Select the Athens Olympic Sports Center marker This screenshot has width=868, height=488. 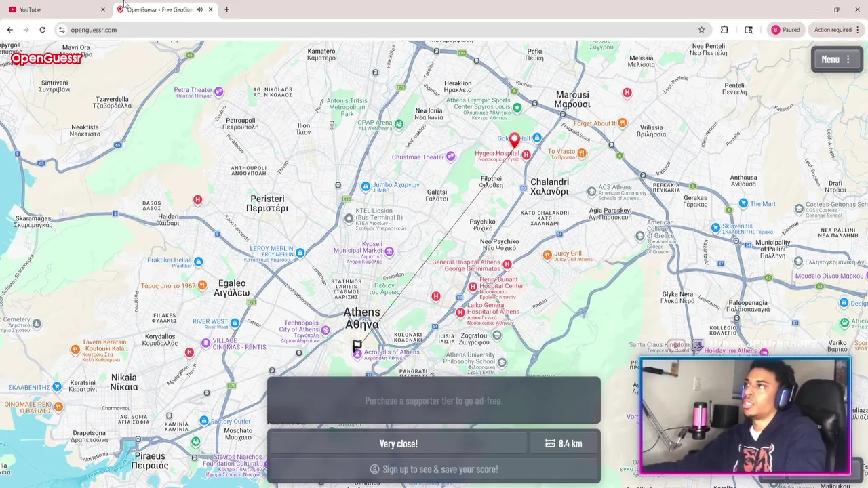tap(517, 107)
